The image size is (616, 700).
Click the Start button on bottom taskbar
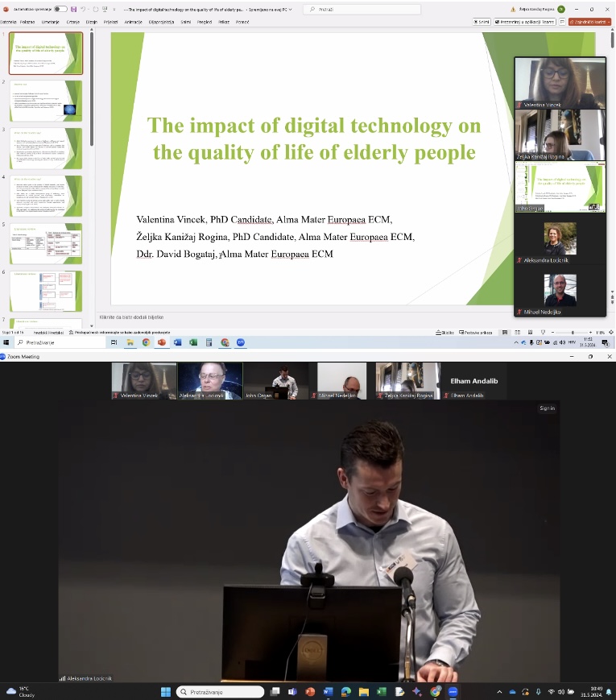pos(166,691)
